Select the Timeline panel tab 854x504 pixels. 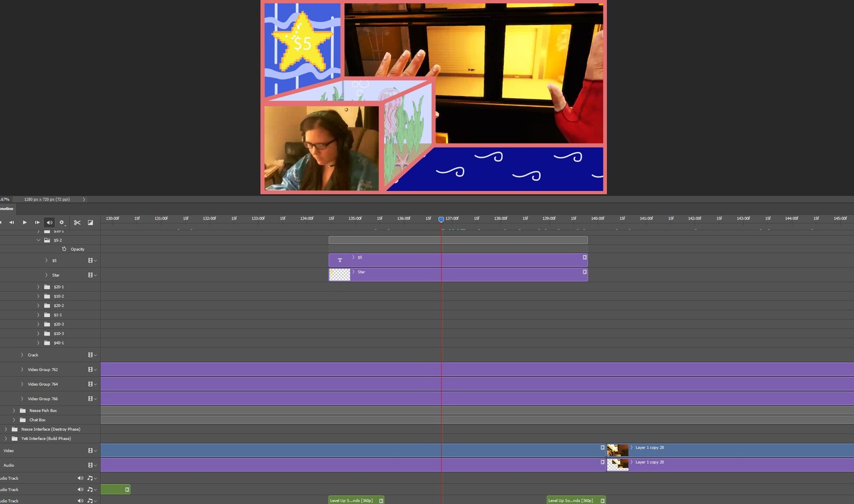(7, 209)
